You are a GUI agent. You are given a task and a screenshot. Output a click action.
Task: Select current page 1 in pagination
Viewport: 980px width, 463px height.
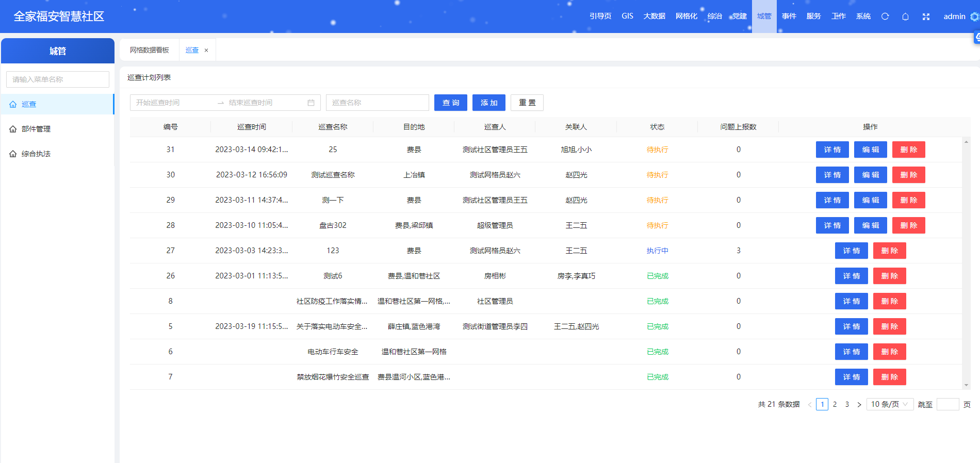click(822, 404)
